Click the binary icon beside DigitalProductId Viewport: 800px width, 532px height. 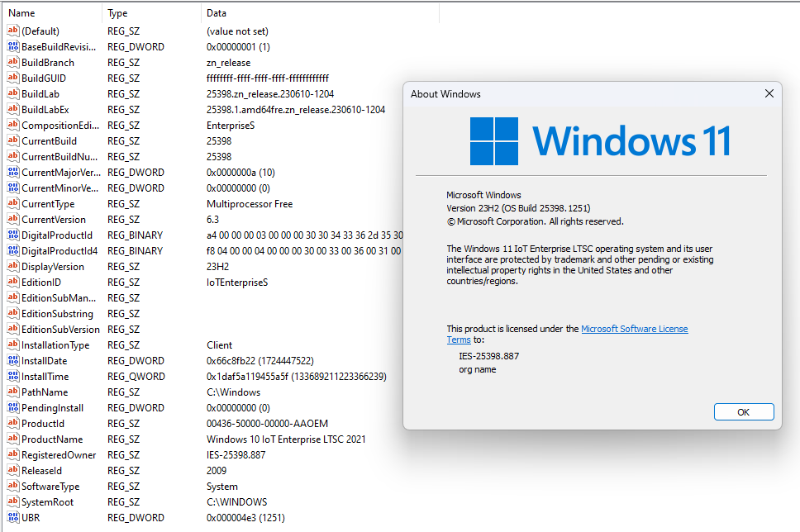point(12,235)
